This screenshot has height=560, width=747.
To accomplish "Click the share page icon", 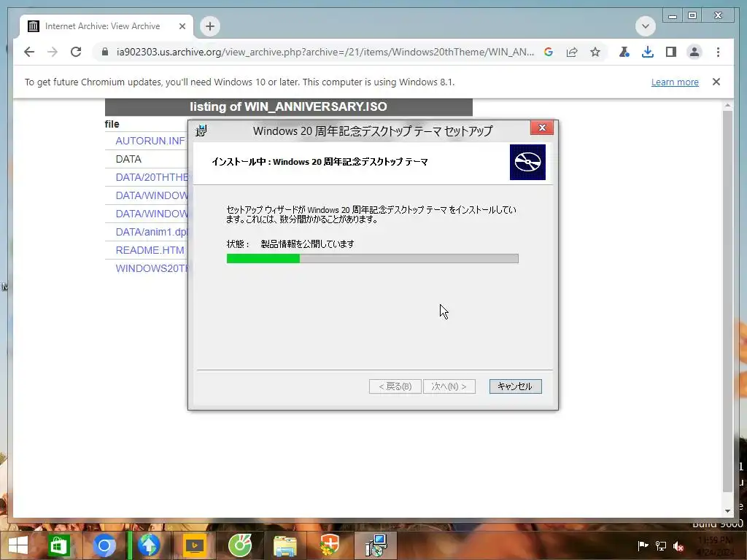I will [572, 52].
